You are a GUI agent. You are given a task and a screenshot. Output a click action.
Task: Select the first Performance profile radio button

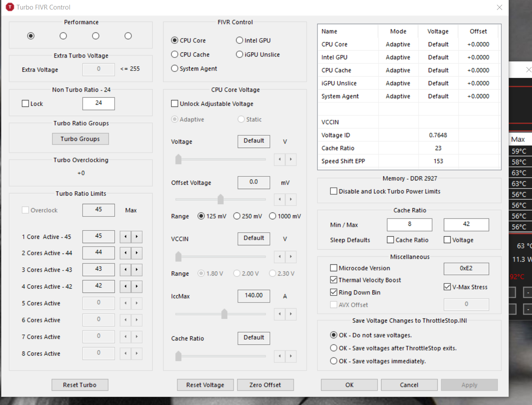(31, 36)
